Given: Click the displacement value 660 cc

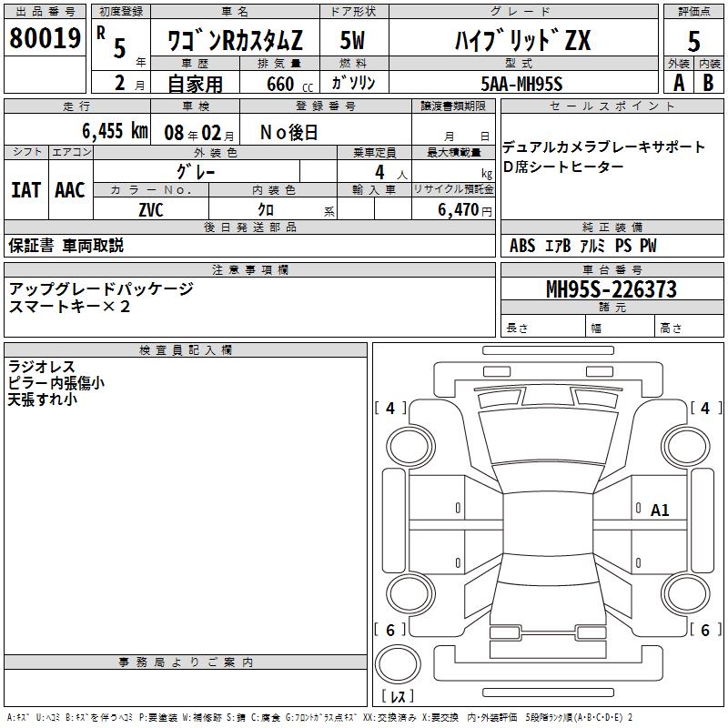Looking at the screenshot, I should pyautogui.click(x=289, y=84).
